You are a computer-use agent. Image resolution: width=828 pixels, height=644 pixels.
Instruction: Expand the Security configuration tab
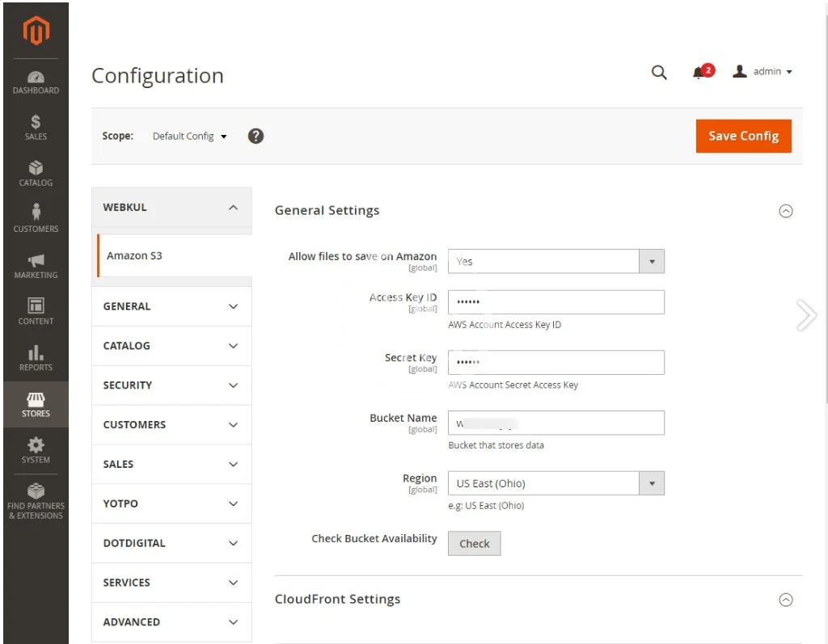coord(171,385)
